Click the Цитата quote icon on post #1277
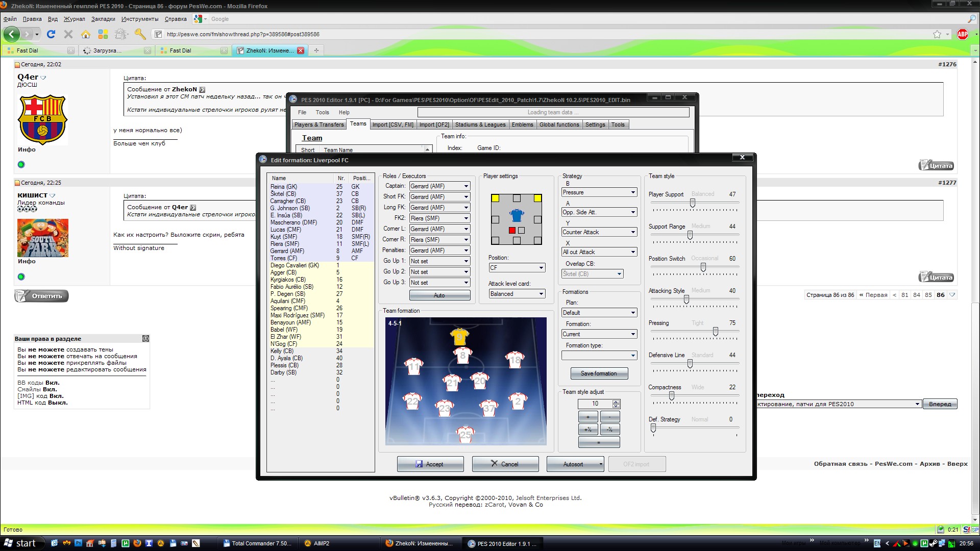 936,277
